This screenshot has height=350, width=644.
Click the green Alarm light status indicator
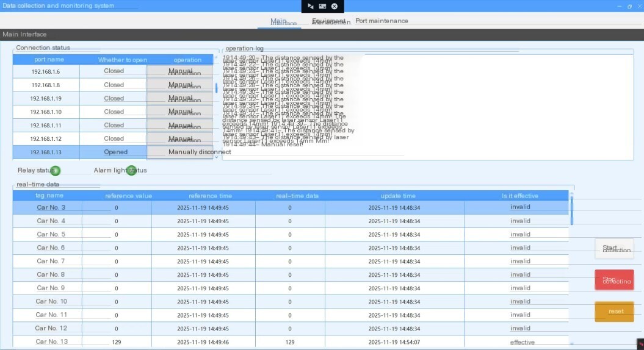(131, 170)
